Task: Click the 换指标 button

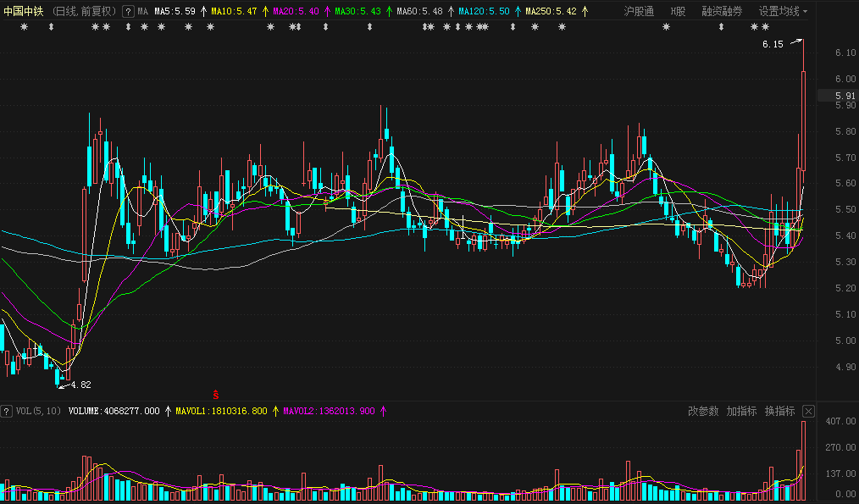Action: [x=779, y=411]
